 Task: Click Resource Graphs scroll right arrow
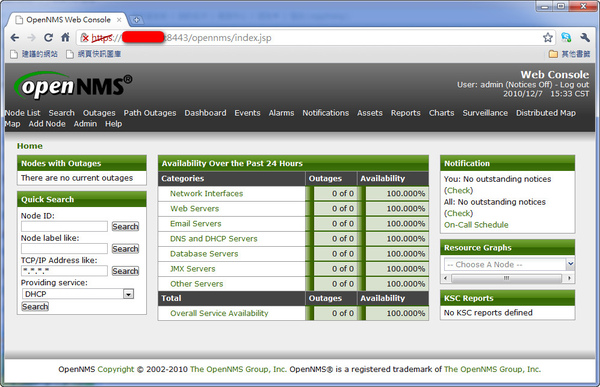tap(569, 278)
